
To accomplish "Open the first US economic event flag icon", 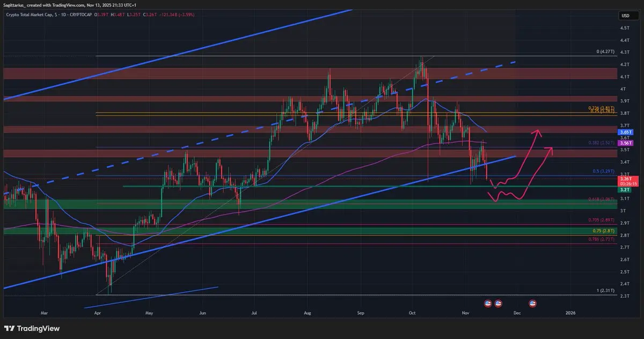I will coord(488,304).
